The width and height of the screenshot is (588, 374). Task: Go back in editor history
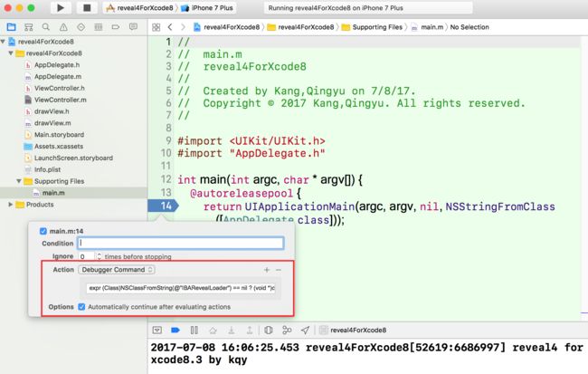point(170,27)
